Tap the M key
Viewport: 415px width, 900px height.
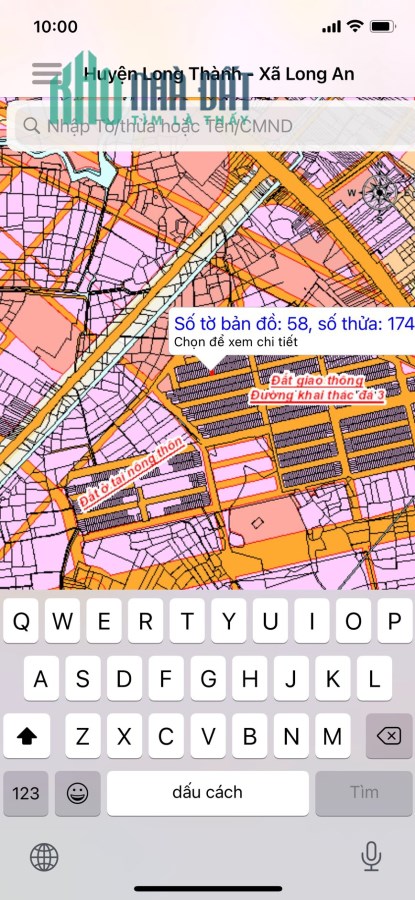(333, 736)
